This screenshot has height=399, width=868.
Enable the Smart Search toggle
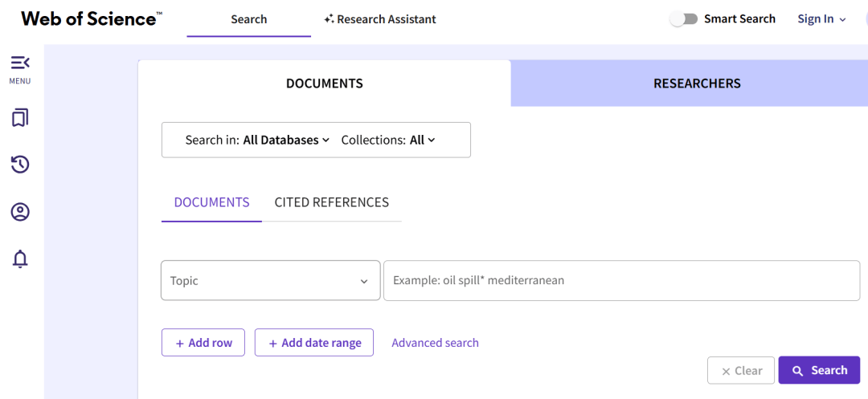(x=684, y=19)
